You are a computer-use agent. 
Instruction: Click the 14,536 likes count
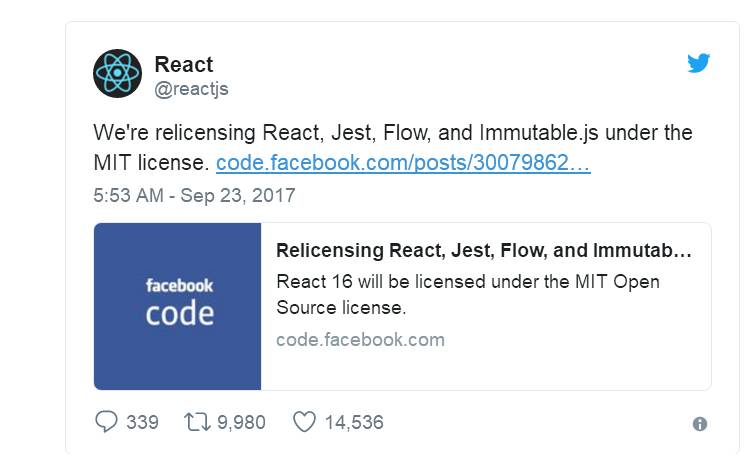[x=354, y=422]
